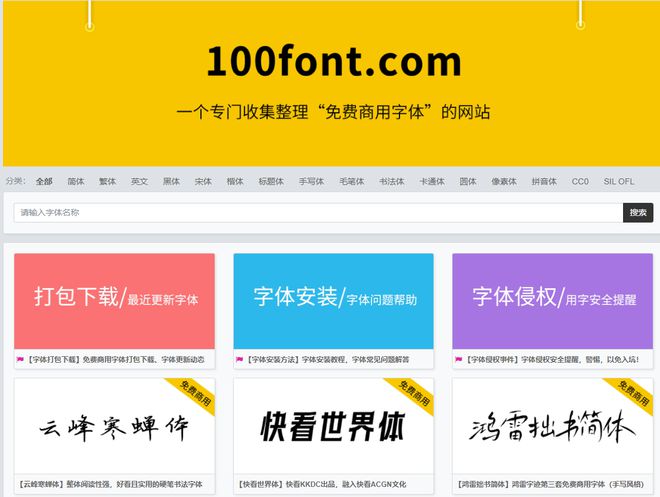The image size is (660, 497).
Task: Open the 黑体 font category
Action: coord(171,181)
